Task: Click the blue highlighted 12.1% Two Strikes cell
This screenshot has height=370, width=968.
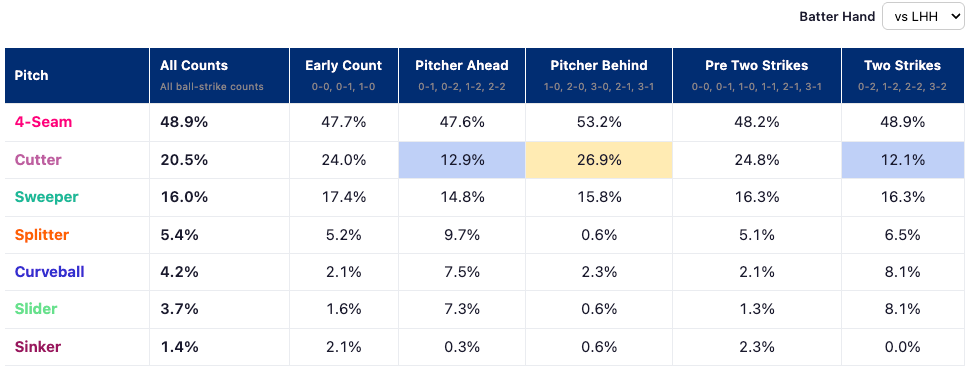Action: [x=903, y=160]
